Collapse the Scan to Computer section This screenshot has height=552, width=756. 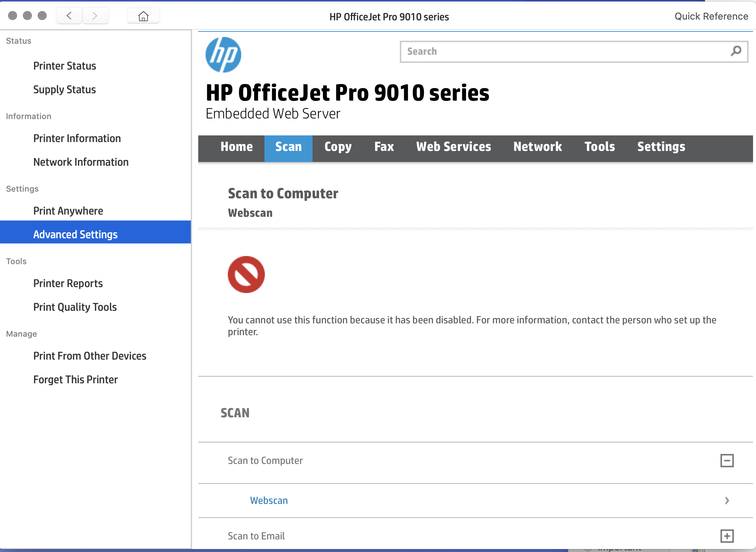(728, 460)
